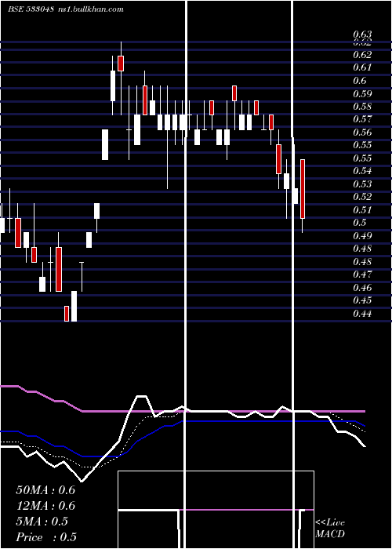Select the 0.61 price axis label

(362, 67)
